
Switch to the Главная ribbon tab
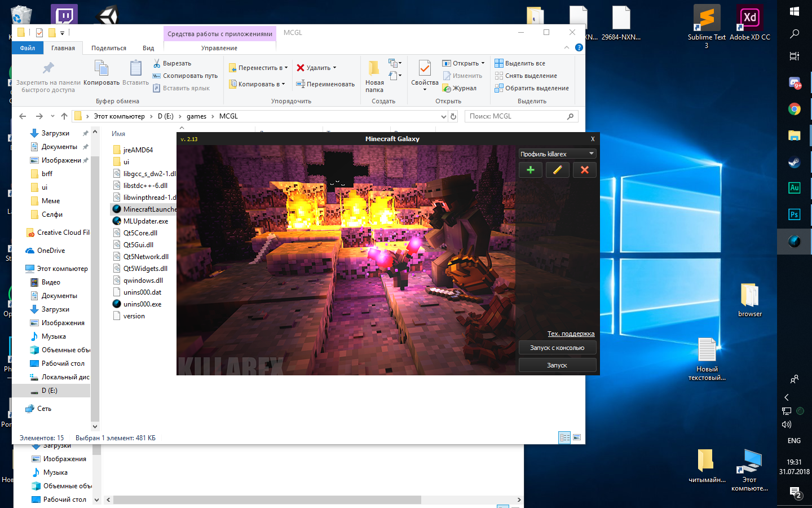[x=63, y=48]
